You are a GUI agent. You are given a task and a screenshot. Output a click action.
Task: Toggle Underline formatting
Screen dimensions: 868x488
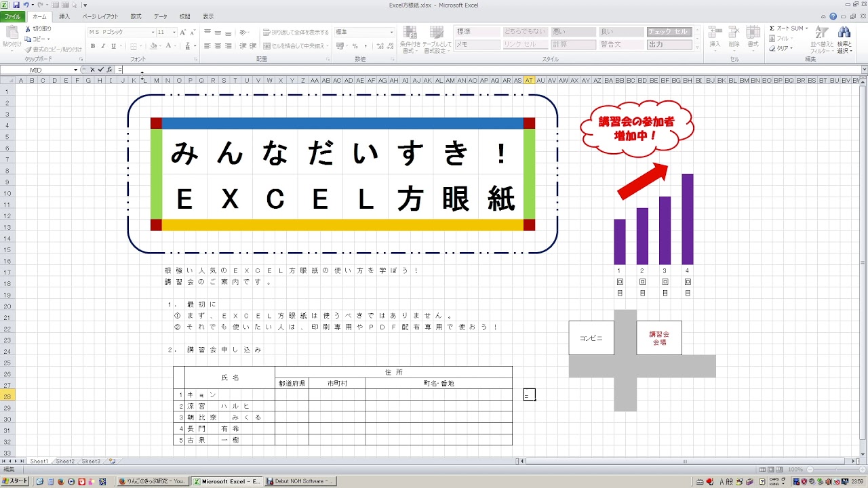point(113,46)
